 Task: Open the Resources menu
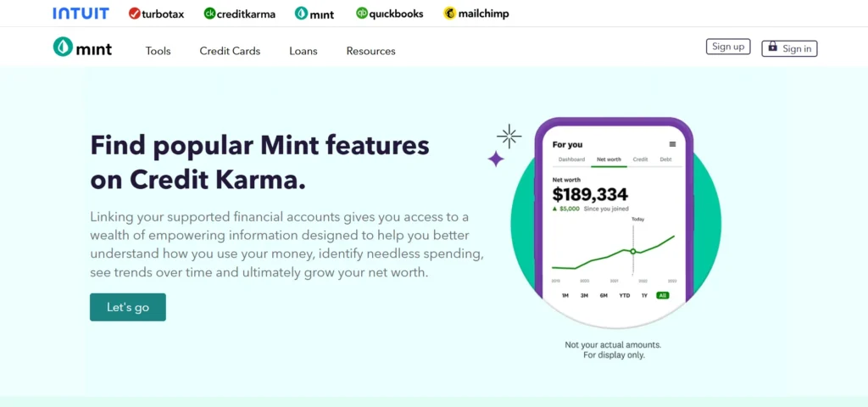(370, 51)
